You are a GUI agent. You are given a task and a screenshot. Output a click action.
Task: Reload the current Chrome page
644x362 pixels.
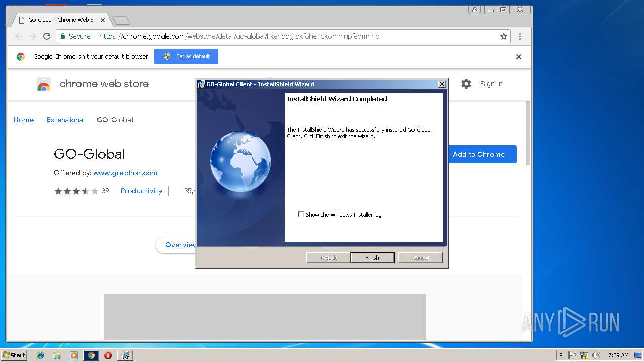click(x=47, y=36)
